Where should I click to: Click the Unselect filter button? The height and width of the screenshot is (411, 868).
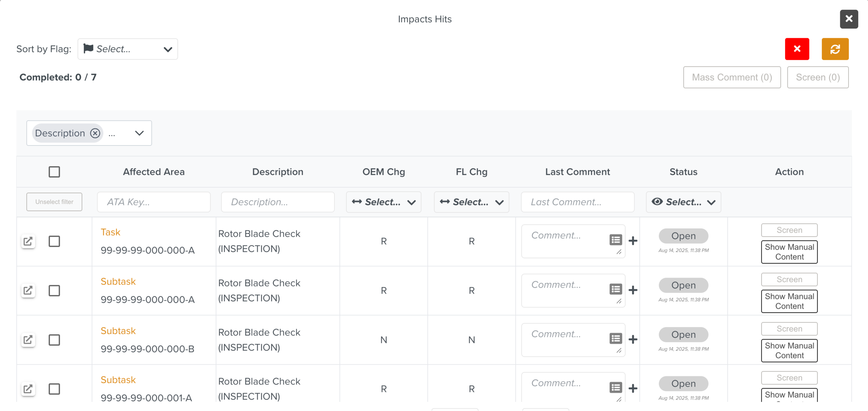pyautogui.click(x=54, y=202)
